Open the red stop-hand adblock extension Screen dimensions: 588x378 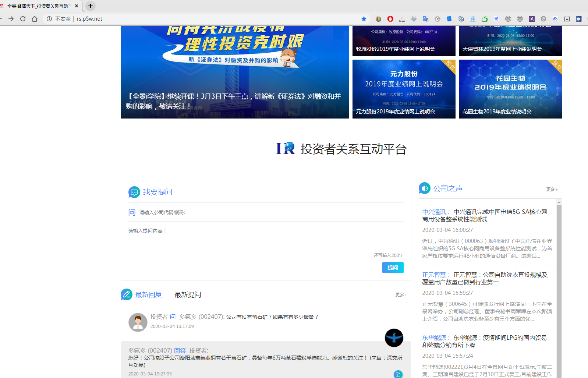click(x=390, y=19)
